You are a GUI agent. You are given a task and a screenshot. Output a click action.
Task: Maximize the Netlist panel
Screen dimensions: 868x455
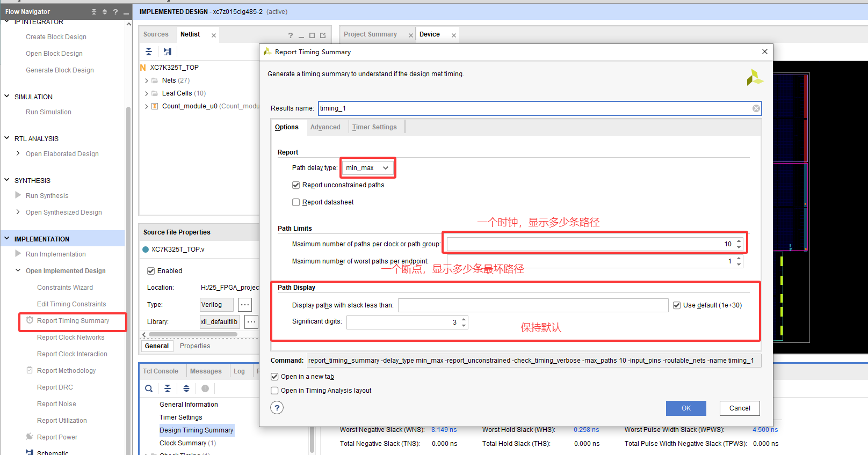[x=312, y=35]
